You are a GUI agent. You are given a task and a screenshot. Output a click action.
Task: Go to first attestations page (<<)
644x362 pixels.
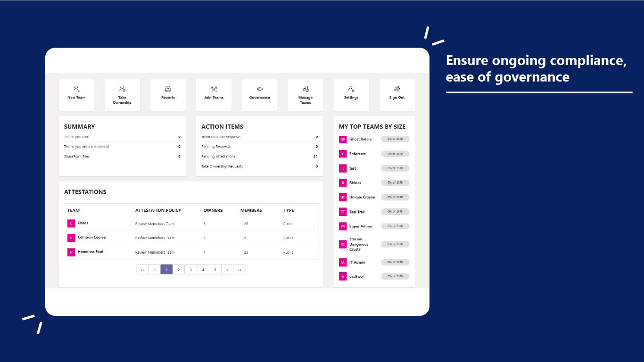(x=142, y=270)
